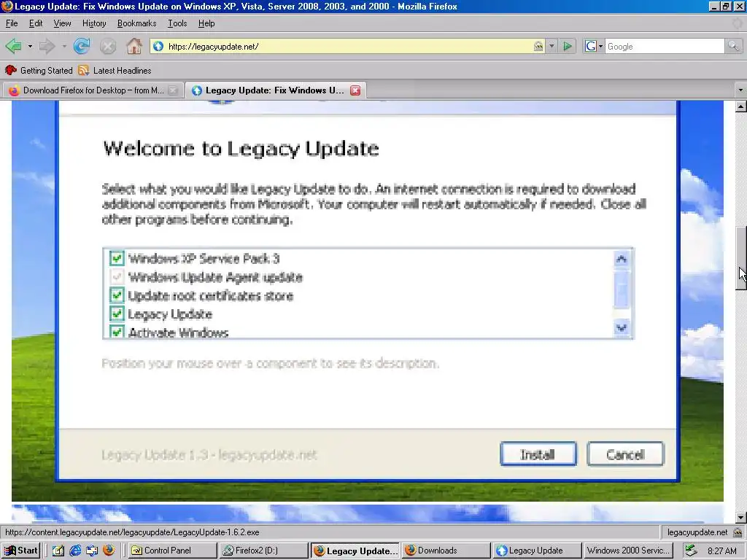Launch Outlook Express from quick launch
The width and height of the screenshot is (747, 560).
click(x=92, y=551)
